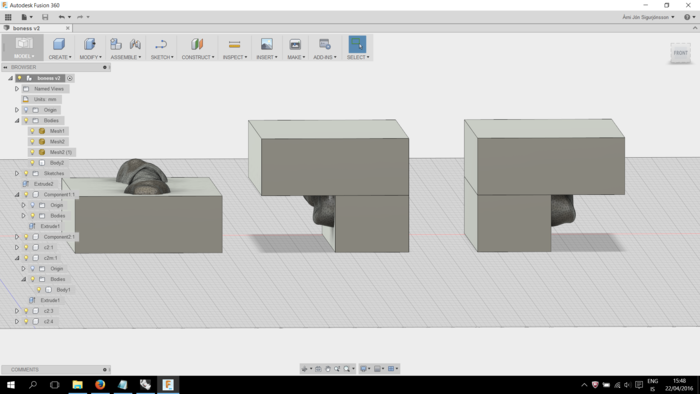Screen dimensions: 700x394
Task: Toggle visibility bulb of Mesh1
Action: point(32,131)
